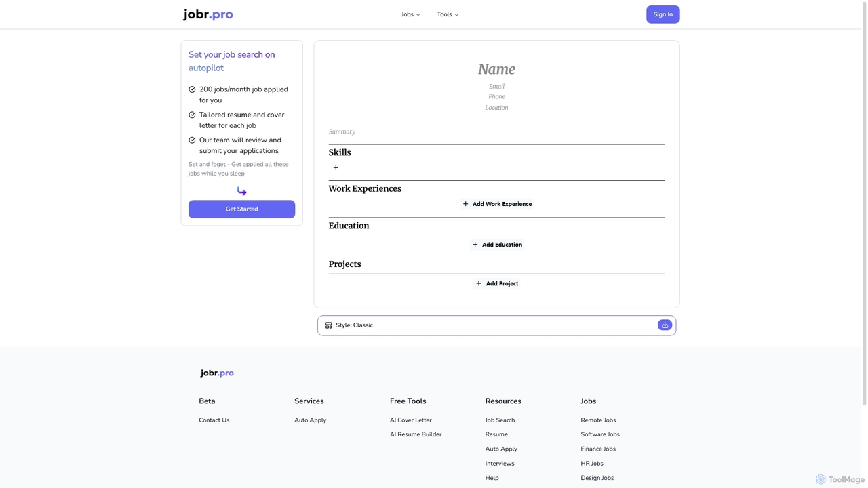Image resolution: width=868 pixels, height=488 pixels.
Task: Open the Software Jobs link
Action: point(600,434)
